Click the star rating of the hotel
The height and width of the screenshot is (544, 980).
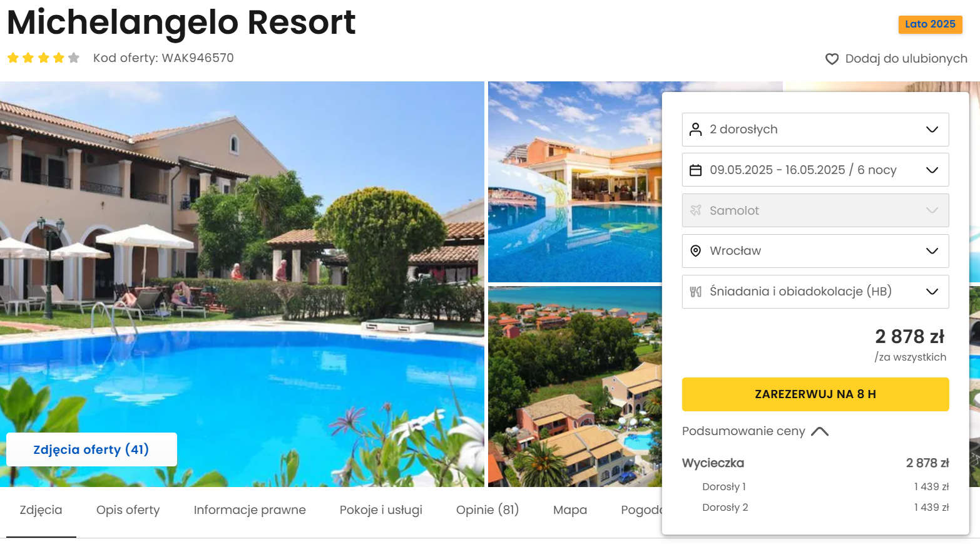coord(43,58)
